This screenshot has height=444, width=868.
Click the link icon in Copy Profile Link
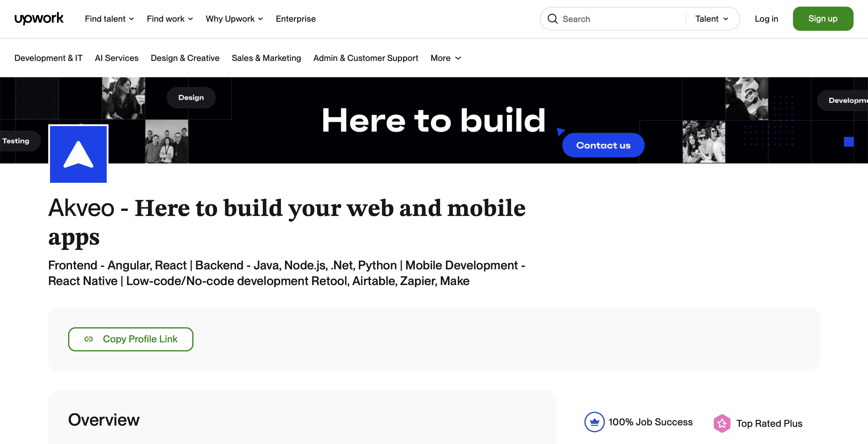click(89, 339)
